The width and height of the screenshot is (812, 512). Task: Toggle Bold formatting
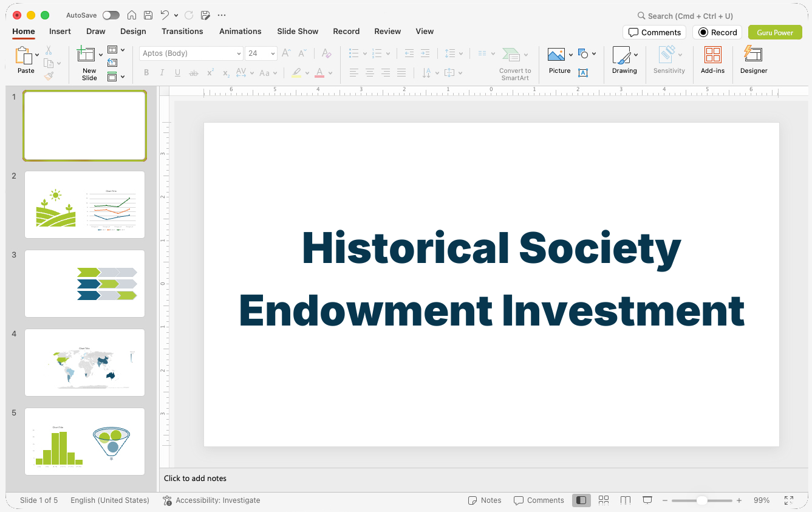point(146,73)
